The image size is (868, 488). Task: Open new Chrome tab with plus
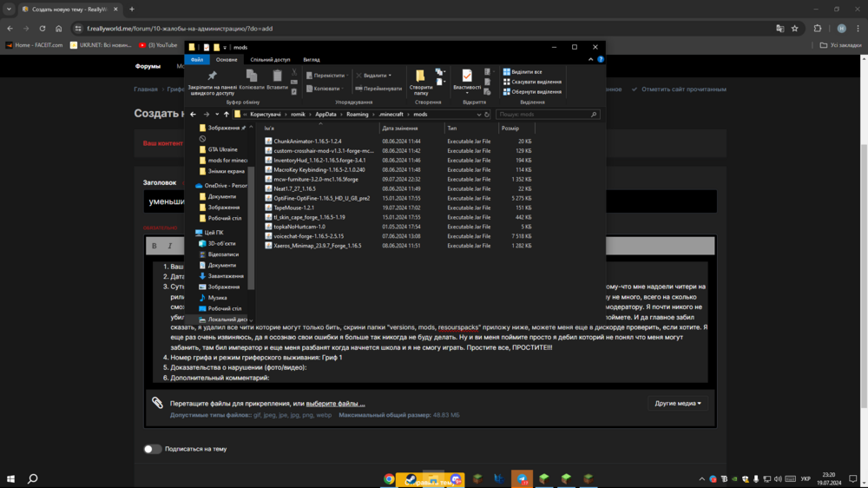[x=132, y=10]
